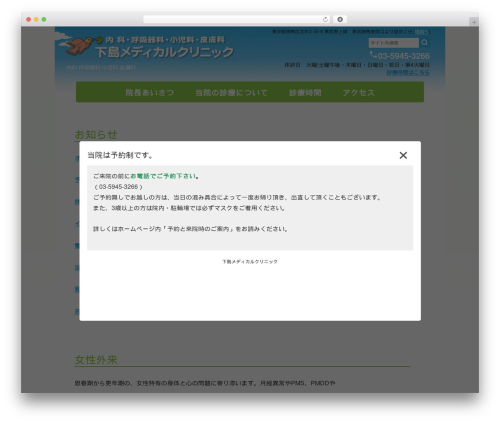Click the phone icon beside 03-5945-3266
This screenshot has height=423, width=500.
(x=373, y=55)
